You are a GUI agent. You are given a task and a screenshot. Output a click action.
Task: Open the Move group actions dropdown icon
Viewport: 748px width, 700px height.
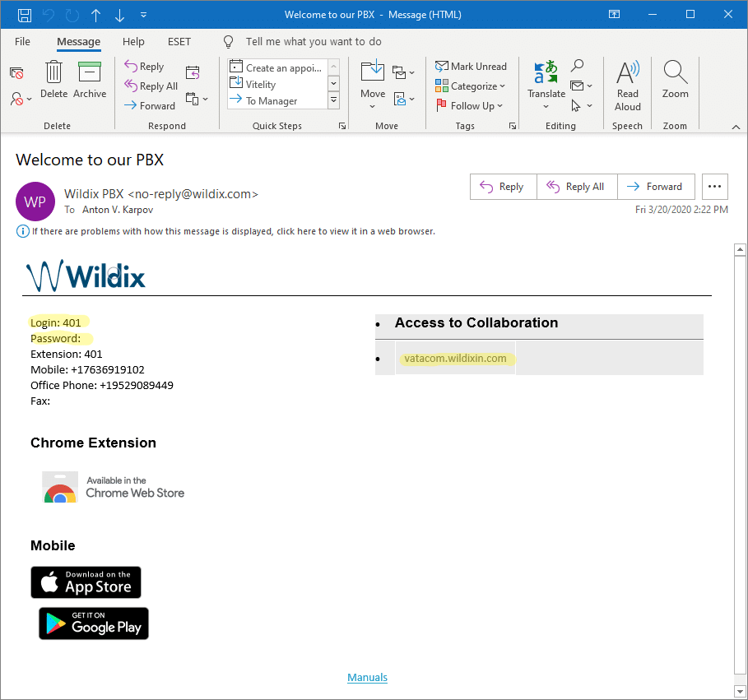(403, 99)
